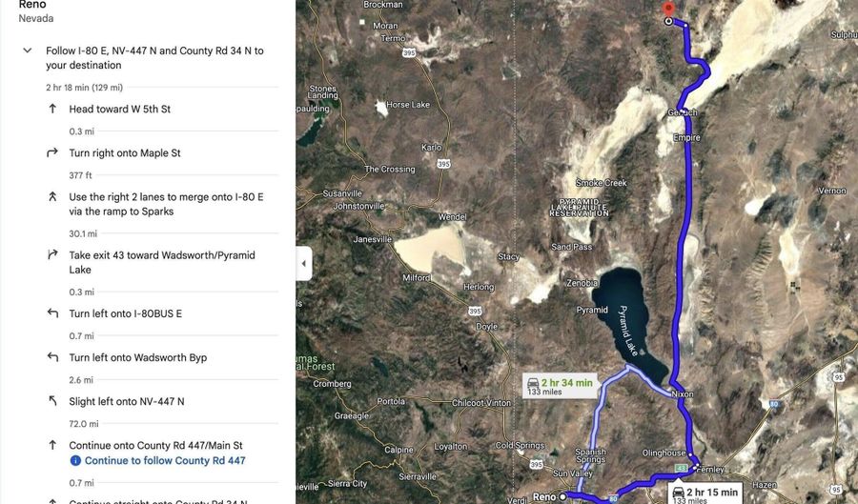Click the Doyle label on map
Screen dimensions: 858x504
(487, 327)
